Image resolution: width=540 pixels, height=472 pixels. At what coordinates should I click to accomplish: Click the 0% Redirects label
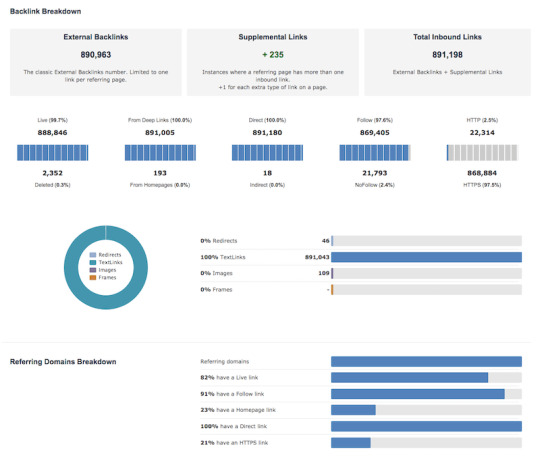(219, 241)
